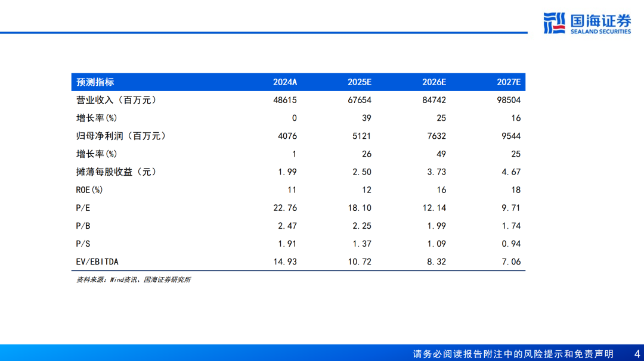Click EPS value 3.73

(x=436, y=172)
